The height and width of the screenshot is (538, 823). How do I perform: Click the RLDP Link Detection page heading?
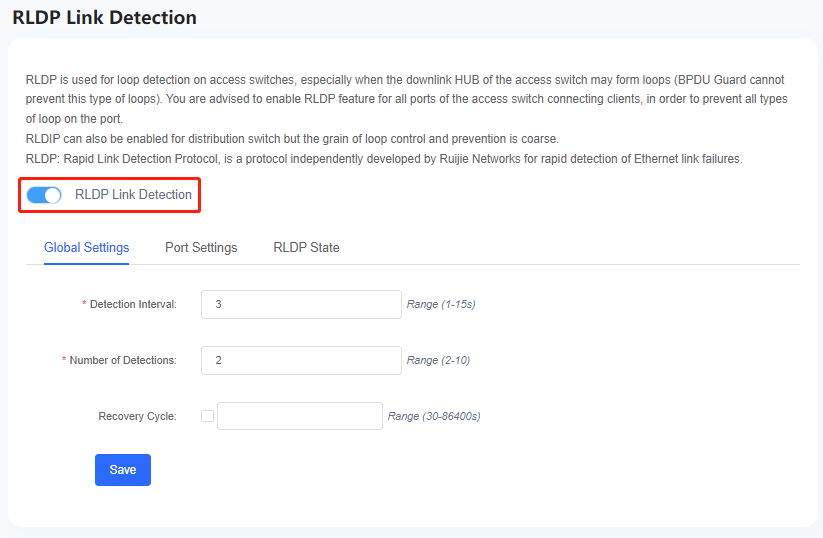(x=104, y=17)
